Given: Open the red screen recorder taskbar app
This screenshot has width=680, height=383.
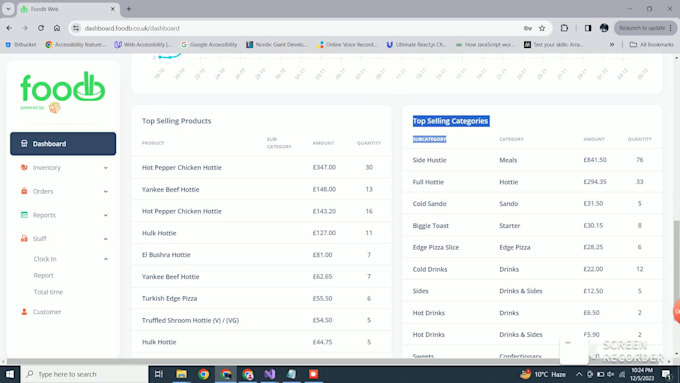Looking at the screenshot, I should coord(313,374).
